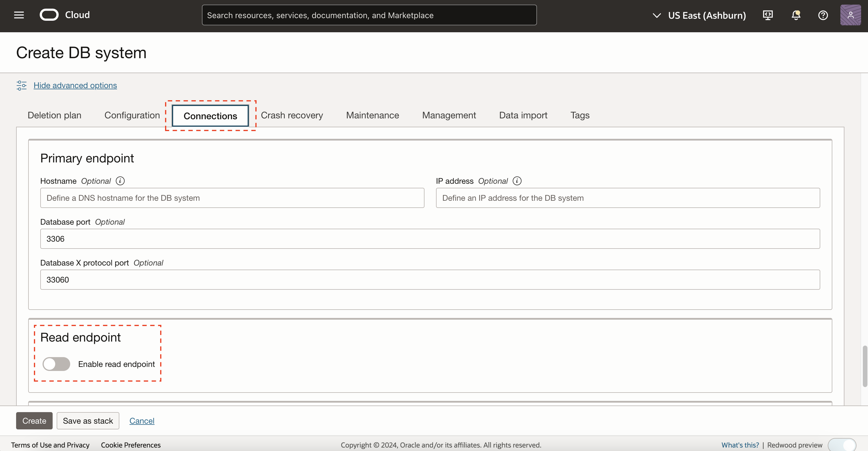Viewport: 868px width, 451px height.
Task: Switch to the Deletion plan tab
Action: 54,115
